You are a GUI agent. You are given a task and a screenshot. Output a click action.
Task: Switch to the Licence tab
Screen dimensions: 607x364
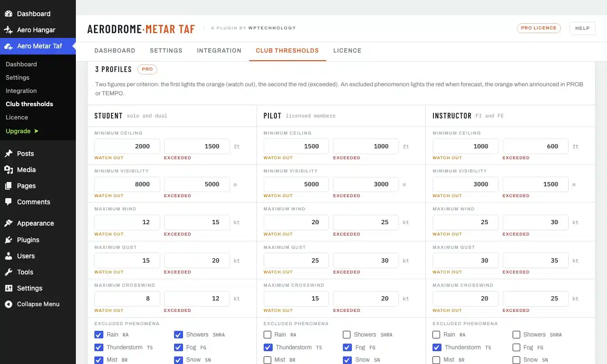[x=347, y=51]
